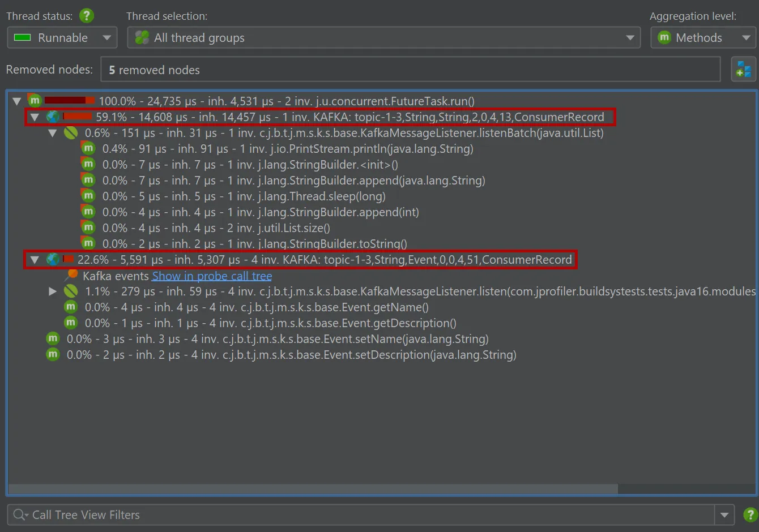Click the Kafka events label

tap(116, 276)
